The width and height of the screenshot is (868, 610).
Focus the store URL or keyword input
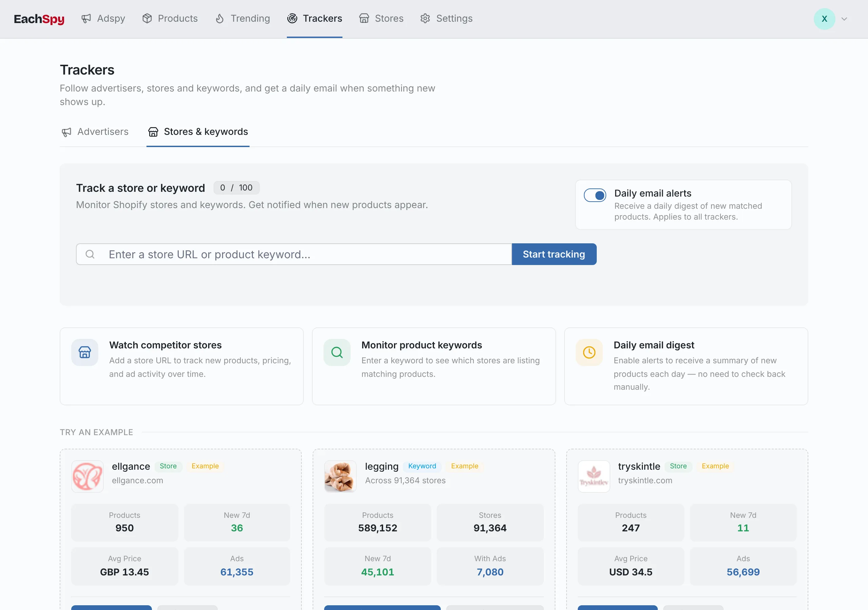(x=294, y=255)
